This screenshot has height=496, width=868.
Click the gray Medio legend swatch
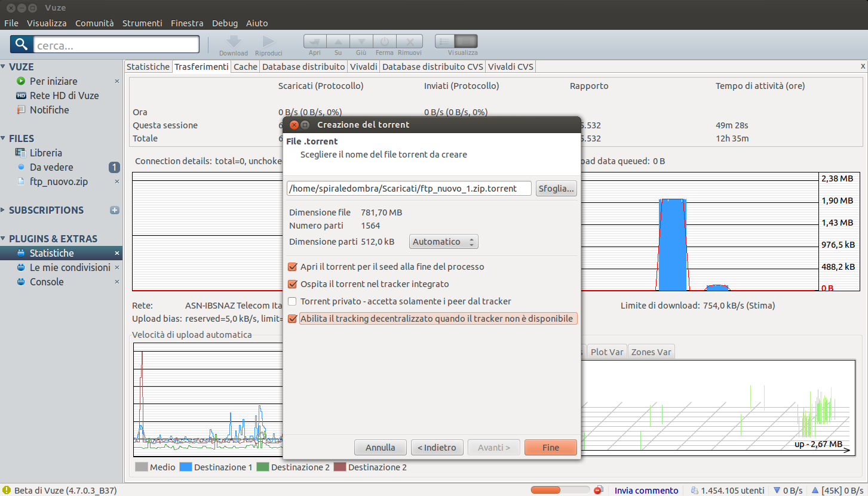pos(142,467)
